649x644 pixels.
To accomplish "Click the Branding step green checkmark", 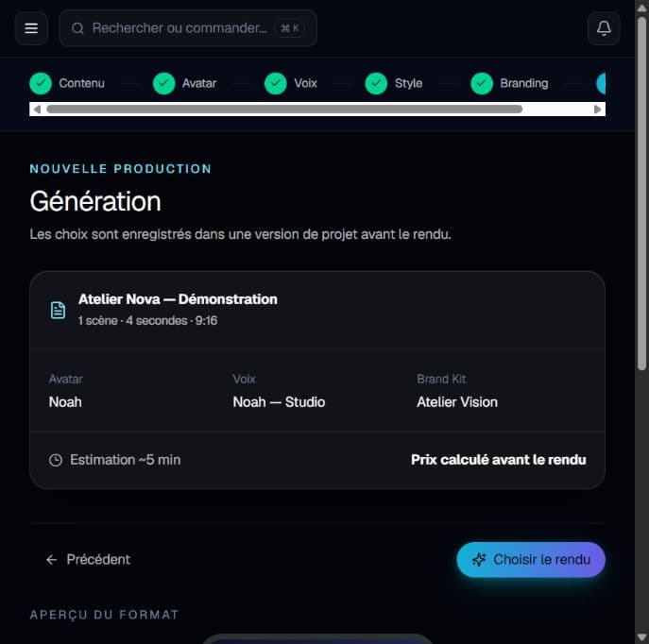I will pos(482,83).
